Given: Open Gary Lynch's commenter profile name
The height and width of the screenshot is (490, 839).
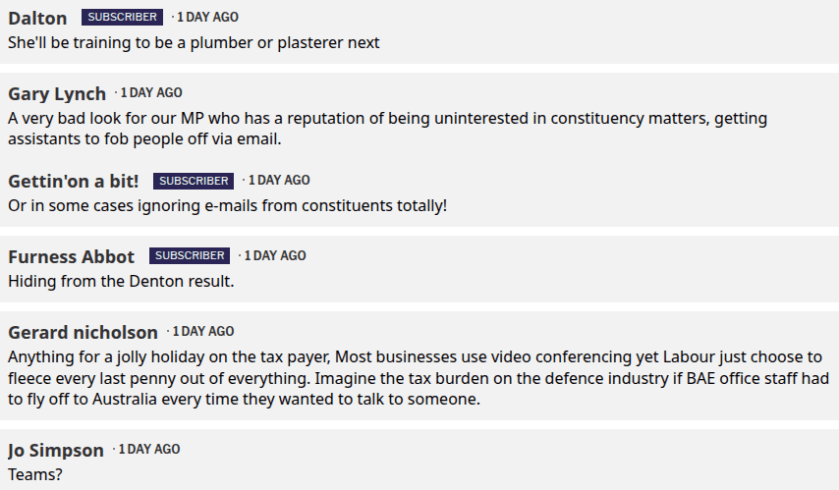Looking at the screenshot, I should (x=57, y=94).
